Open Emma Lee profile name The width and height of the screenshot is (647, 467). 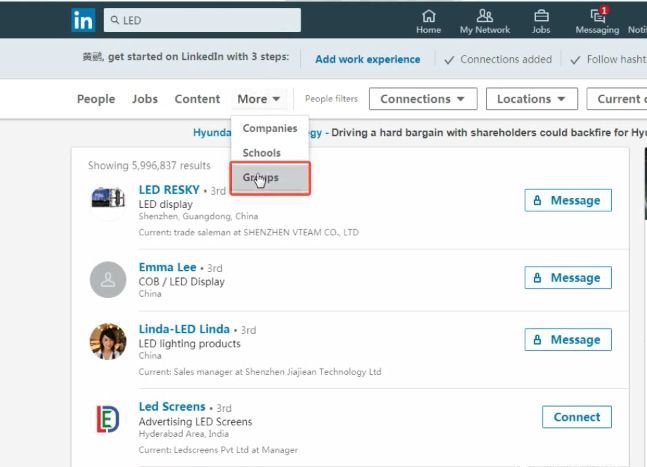(x=168, y=267)
